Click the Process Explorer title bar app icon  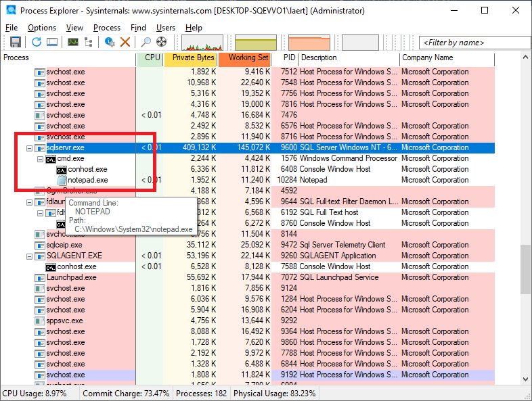click(11, 10)
